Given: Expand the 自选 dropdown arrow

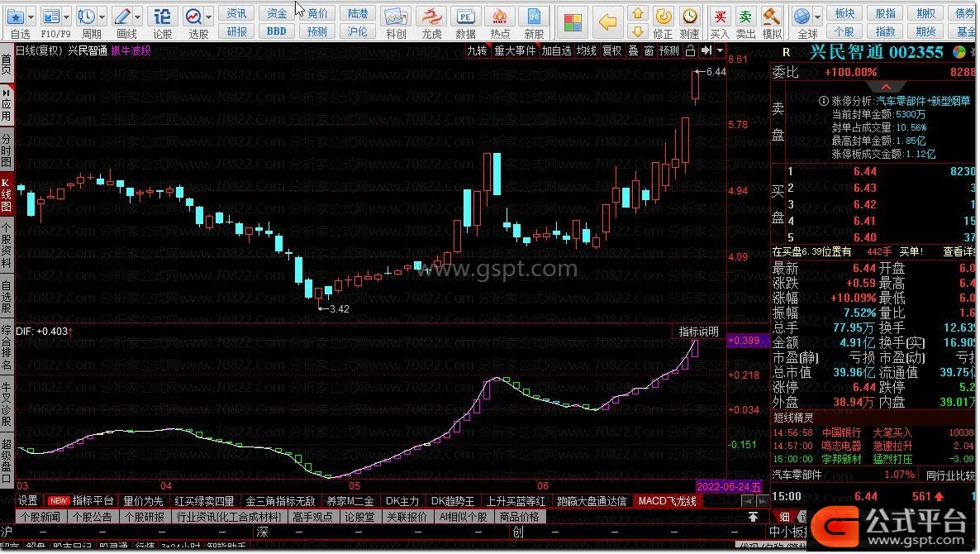Looking at the screenshot, I should coord(31,17).
